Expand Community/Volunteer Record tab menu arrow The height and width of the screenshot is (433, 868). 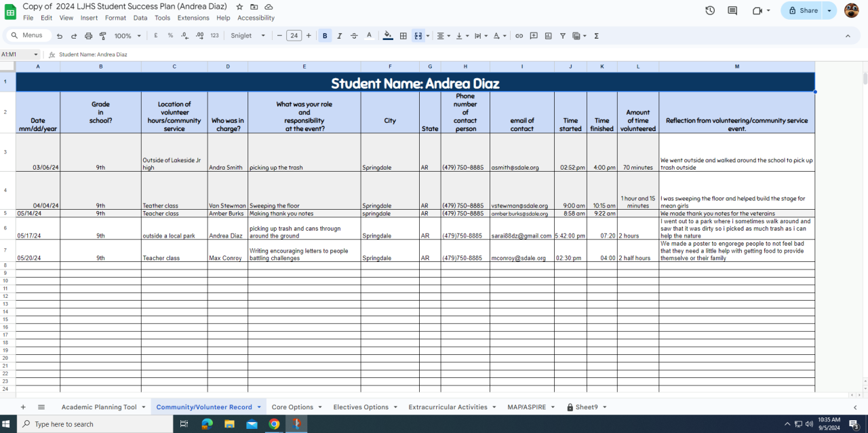(259, 407)
